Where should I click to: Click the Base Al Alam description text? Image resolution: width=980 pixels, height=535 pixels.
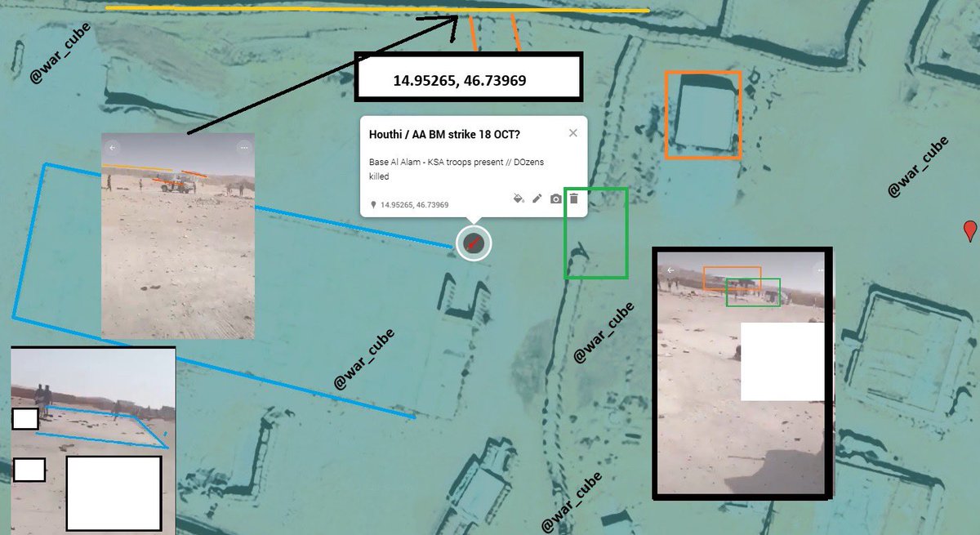(x=457, y=169)
